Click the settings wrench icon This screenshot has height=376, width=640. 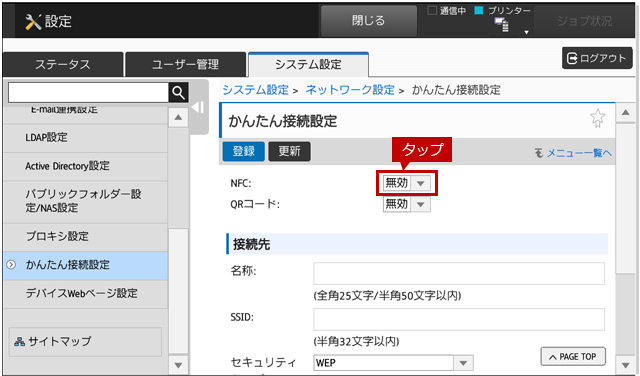pos(33,22)
